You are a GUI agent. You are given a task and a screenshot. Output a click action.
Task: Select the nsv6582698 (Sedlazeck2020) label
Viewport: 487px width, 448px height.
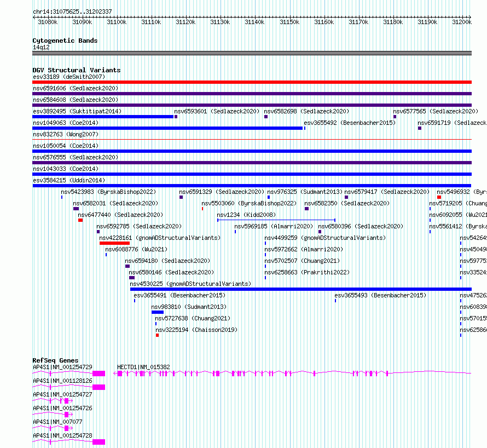(x=306, y=111)
